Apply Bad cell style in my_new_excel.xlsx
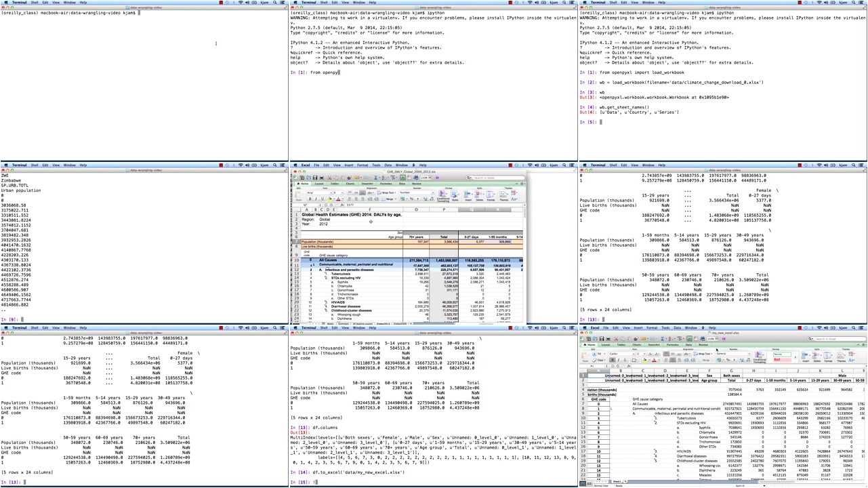The width and height of the screenshot is (868, 488). point(782,360)
